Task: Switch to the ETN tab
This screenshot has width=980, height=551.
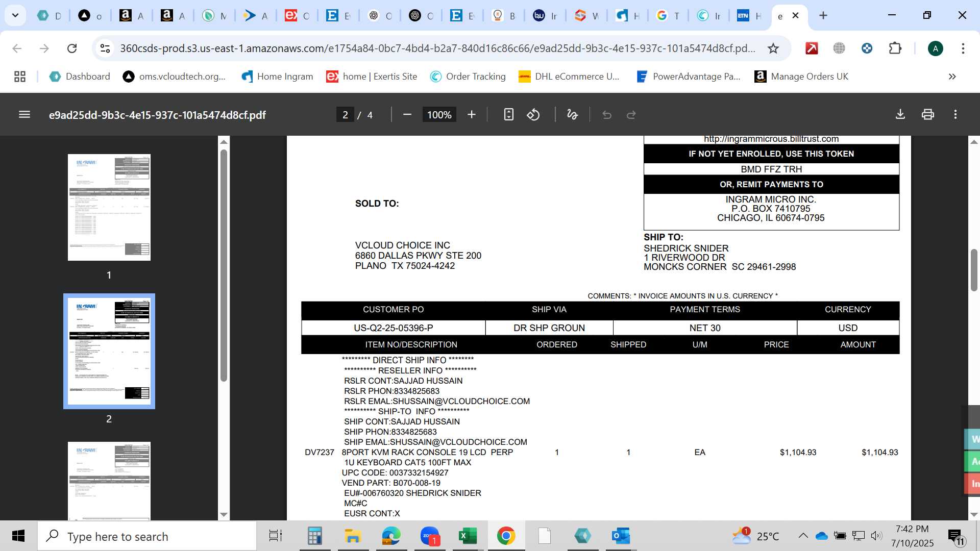Action: (x=749, y=16)
